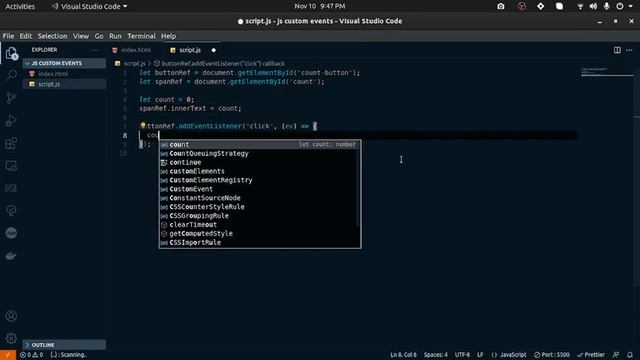Open the clock and calendar
The height and width of the screenshot is (360, 640).
320,6
